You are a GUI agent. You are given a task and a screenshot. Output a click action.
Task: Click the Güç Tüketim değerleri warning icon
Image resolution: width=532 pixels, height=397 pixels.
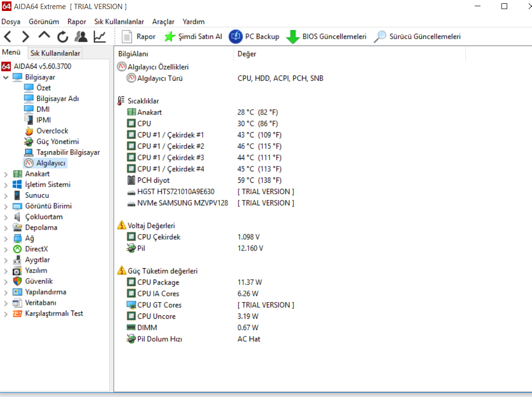coord(122,271)
